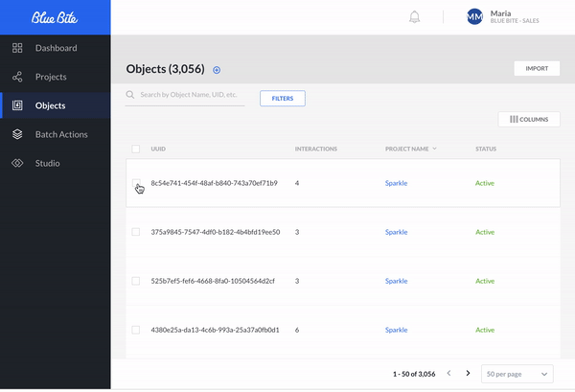
Task: Check the box for 8c54e741 object
Action: click(x=136, y=183)
